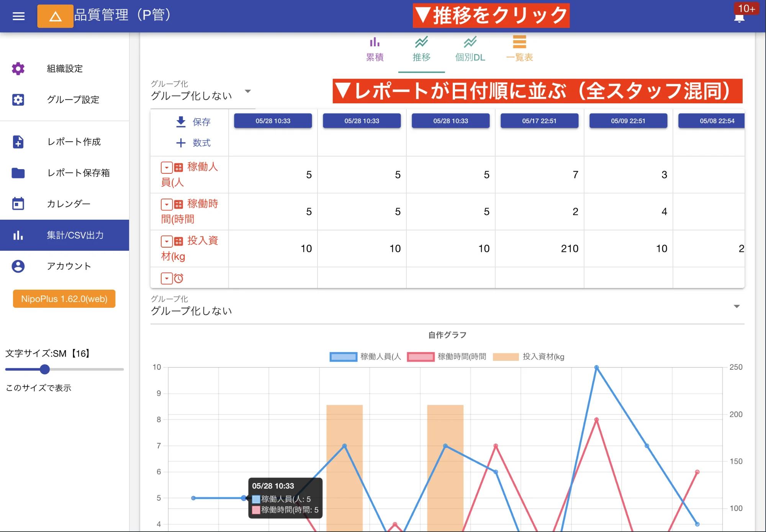Toggle 稼働時間 legend series in graph
Image resolution: width=766 pixels, height=532 pixels.
pos(447,357)
